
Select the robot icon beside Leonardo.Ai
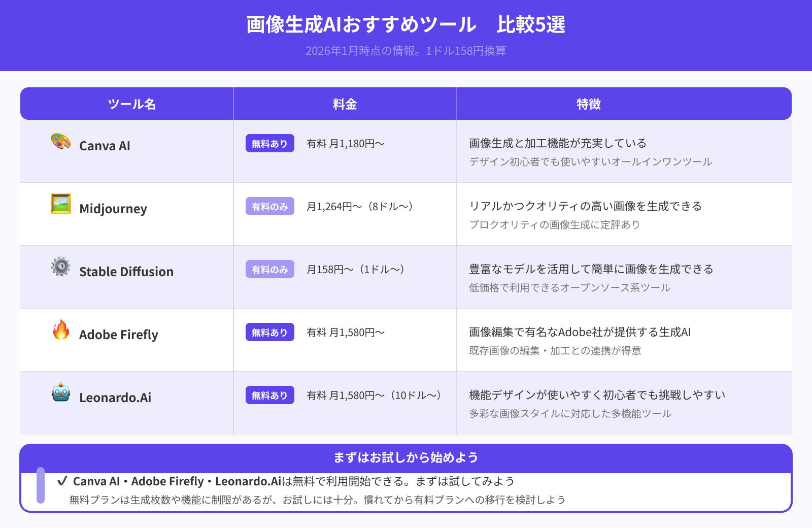60,394
